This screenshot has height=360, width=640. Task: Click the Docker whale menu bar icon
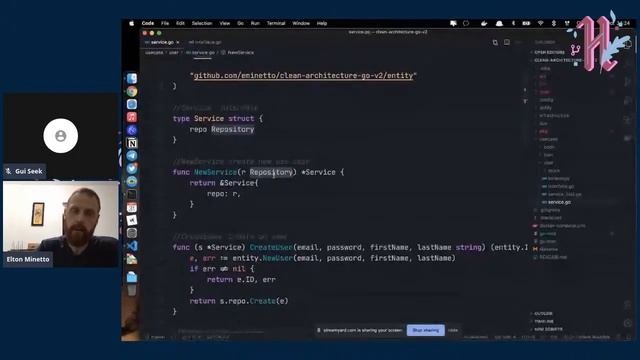coord(484,23)
